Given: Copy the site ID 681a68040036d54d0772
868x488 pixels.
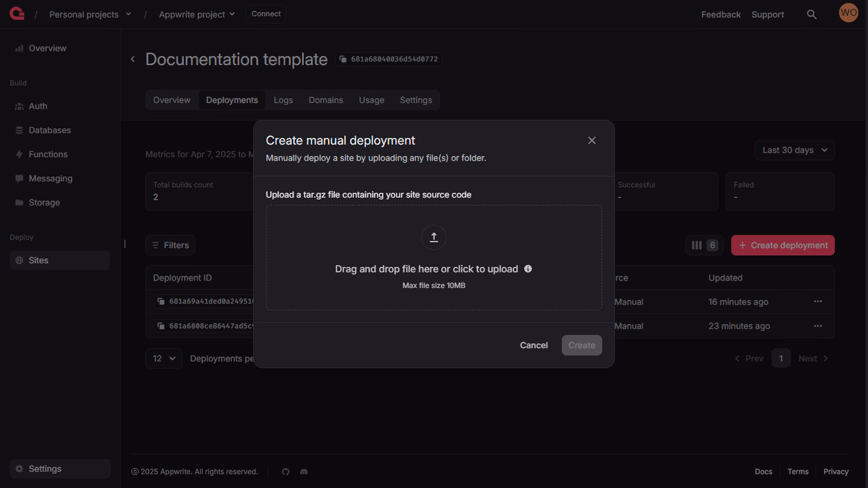Looking at the screenshot, I should (x=389, y=60).
